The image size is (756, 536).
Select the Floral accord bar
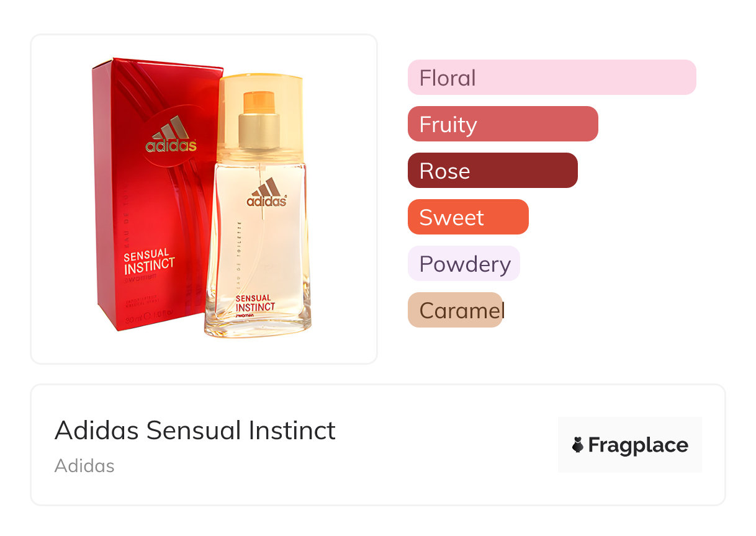[551, 78]
